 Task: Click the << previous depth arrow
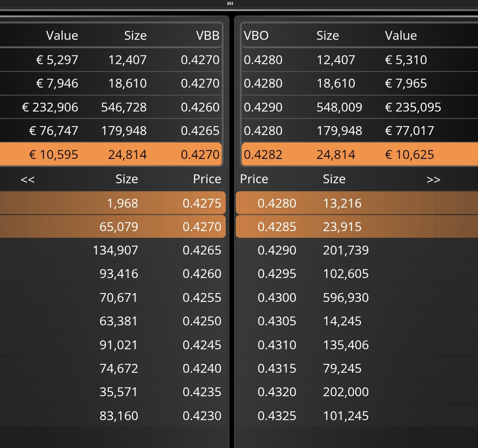pyautogui.click(x=27, y=179)
